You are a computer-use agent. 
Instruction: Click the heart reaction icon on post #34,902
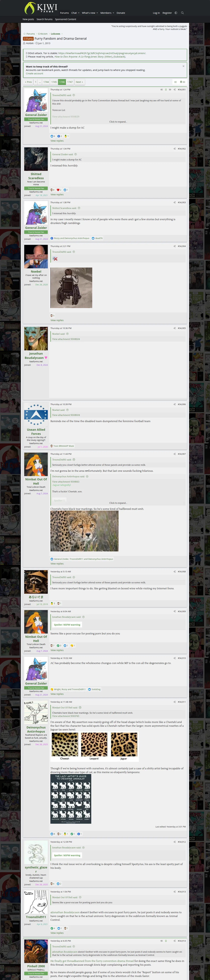(58, 190)
